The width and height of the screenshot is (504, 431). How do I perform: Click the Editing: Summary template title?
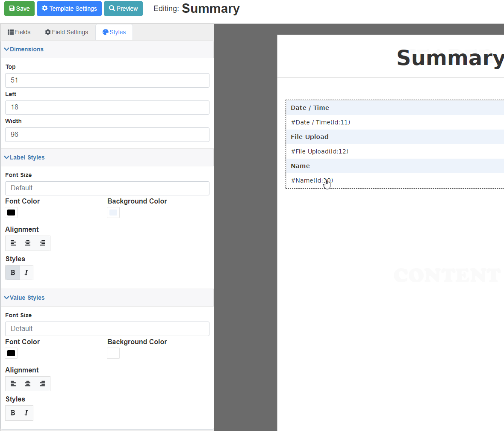click(196, 9)
